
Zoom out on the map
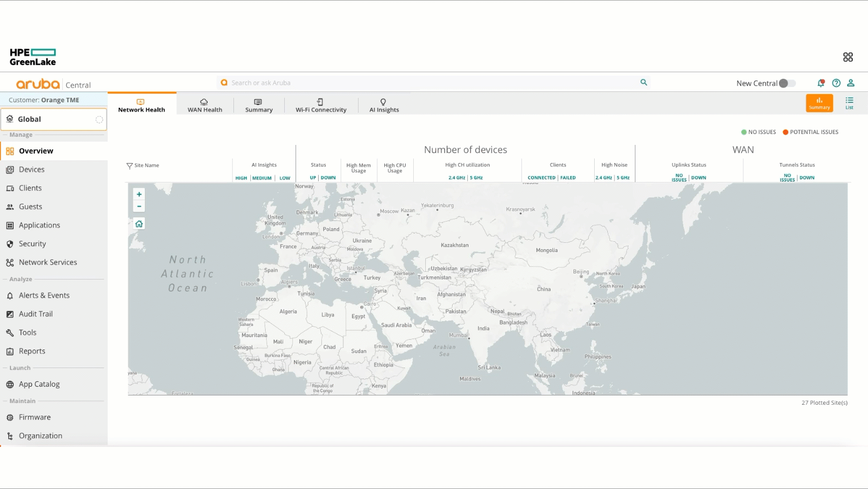click(139, 206)
